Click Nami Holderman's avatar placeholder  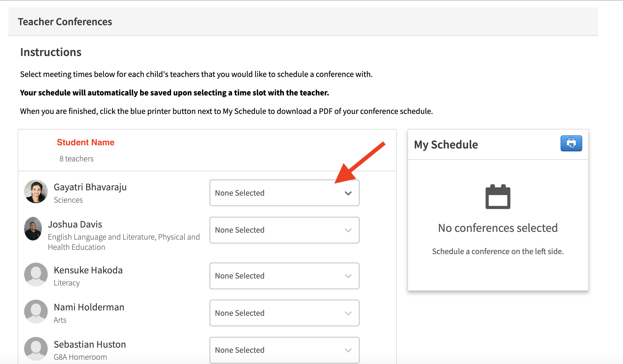pos(36,311)
